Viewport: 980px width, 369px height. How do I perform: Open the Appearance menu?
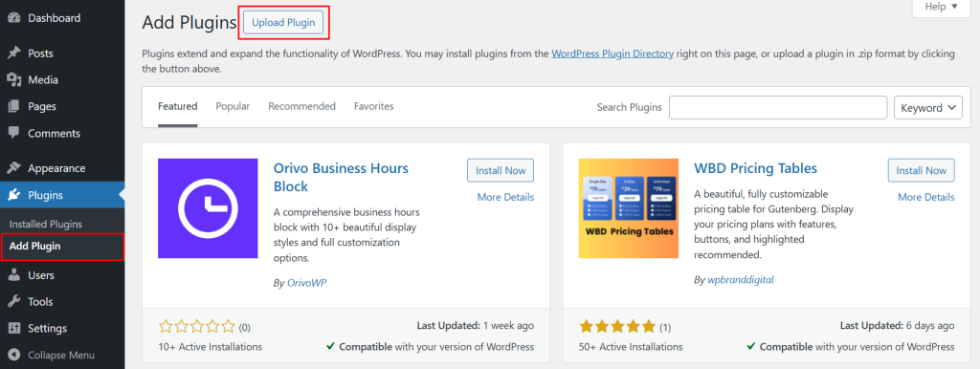[x=62, y=168]
